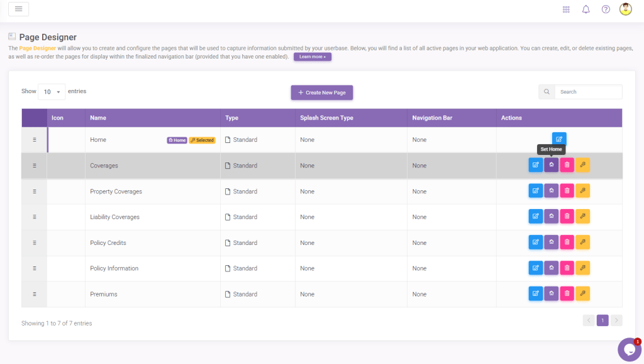Click the Create New Page button
Viewport: 644px width, 364px height.
(x=322, y=93)
